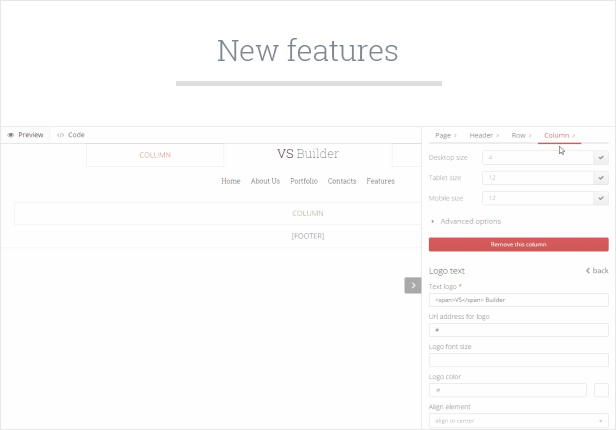The height and width of the screenshot is (430, 616).
Task: Go back from Logo text panel
Action: coord(597,271)
